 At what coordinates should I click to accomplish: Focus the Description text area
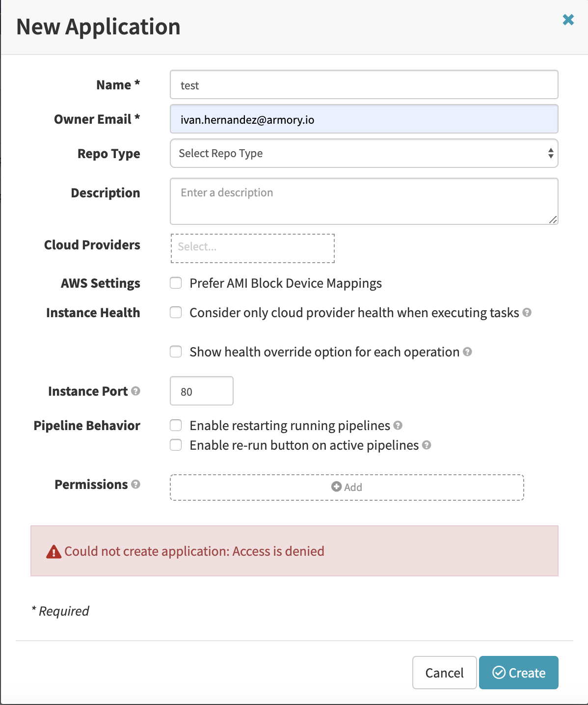point(364,201)
